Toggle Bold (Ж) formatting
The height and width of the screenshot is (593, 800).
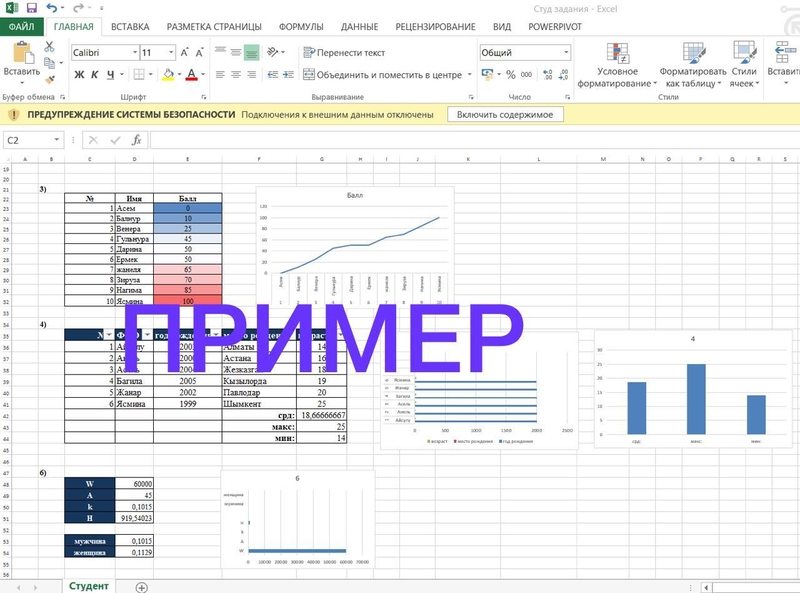(79, 75)
